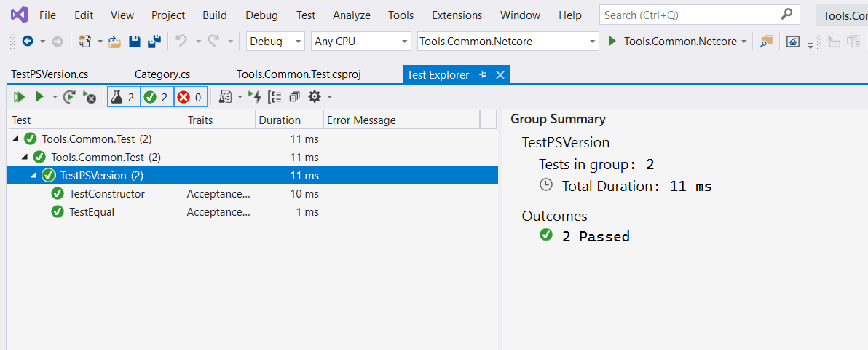Click the Redo arrow icon
The width and height of the screenshot is (868, 350).
pyautogui.click(x=213, y=41)
